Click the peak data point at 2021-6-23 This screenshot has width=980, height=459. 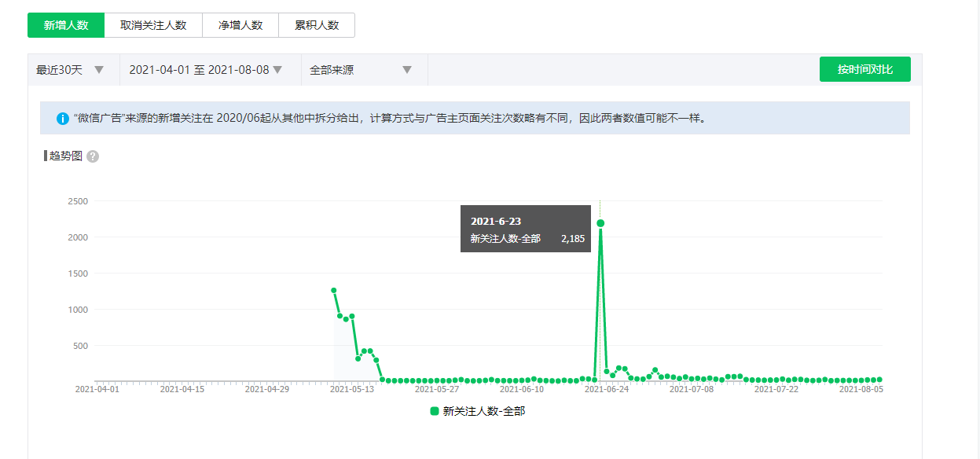[x=600, y=223]
